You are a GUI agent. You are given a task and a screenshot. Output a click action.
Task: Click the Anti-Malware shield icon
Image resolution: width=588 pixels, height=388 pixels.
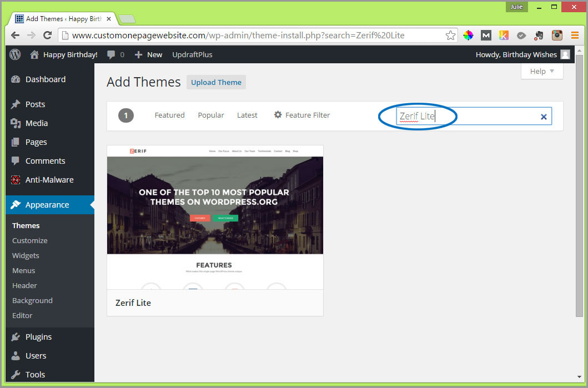coord(16,179)
